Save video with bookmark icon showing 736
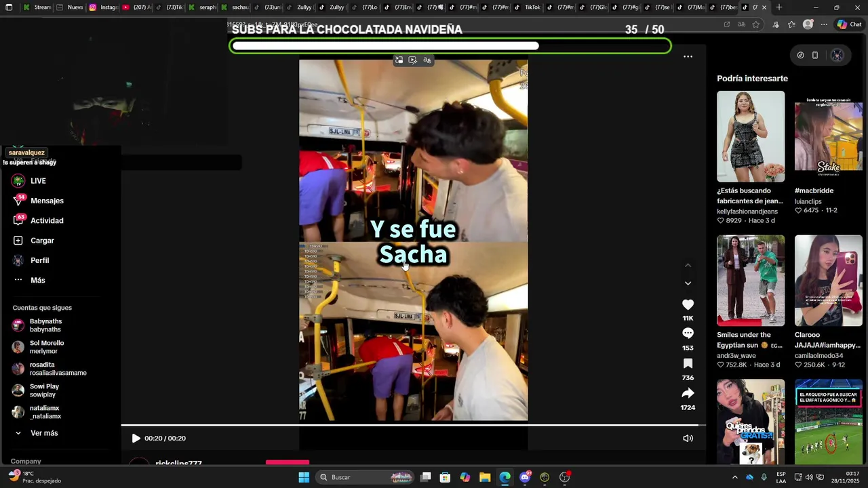The width and height of the screenshot is (868, 488). click(688, 363)
